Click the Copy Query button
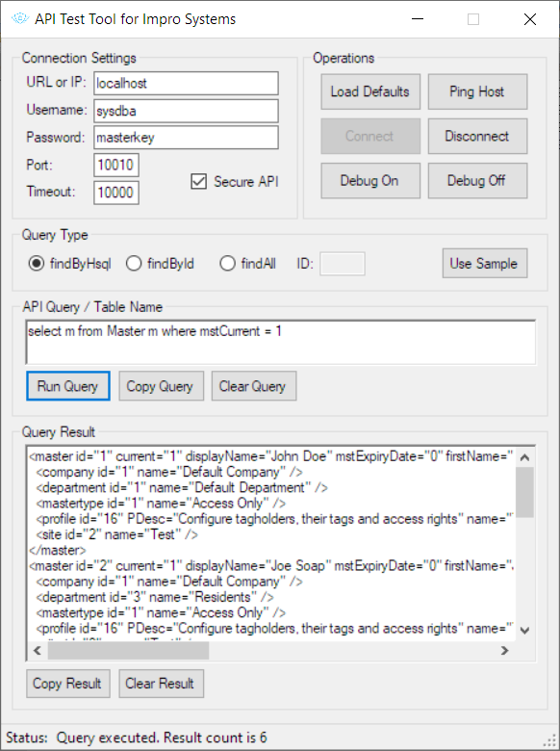 point(162,386)
